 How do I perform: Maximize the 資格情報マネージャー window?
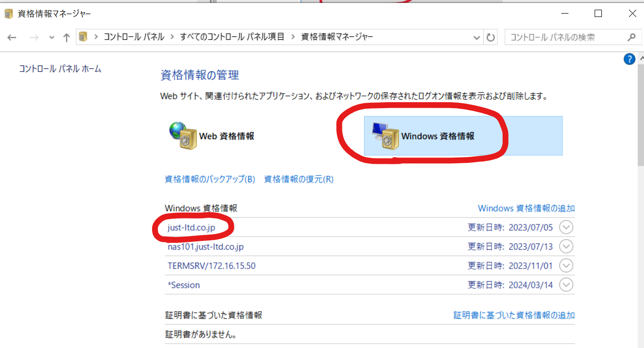click(598, 14)
